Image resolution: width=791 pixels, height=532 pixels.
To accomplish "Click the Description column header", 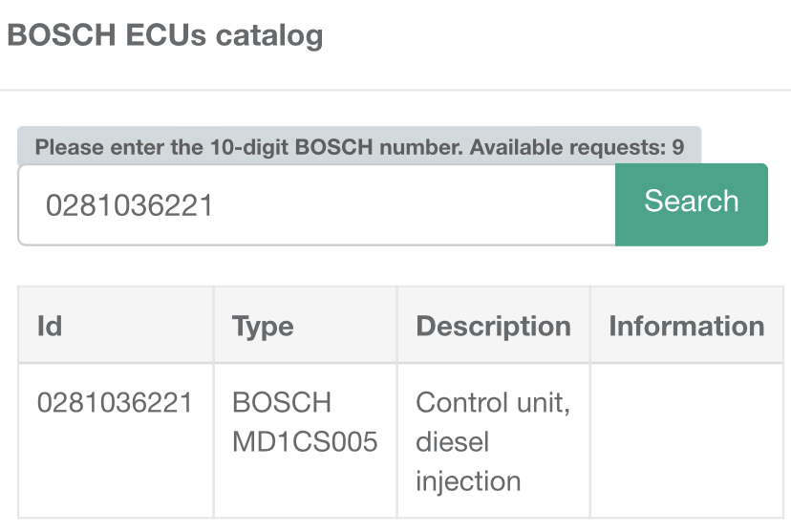I will click(x=493, y=326).
